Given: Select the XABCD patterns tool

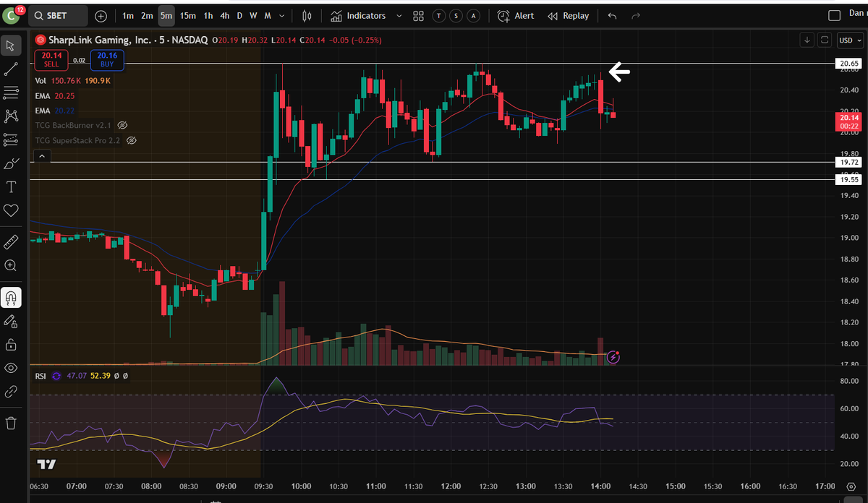Looking at the screenshot, I should tap(11, 116).
